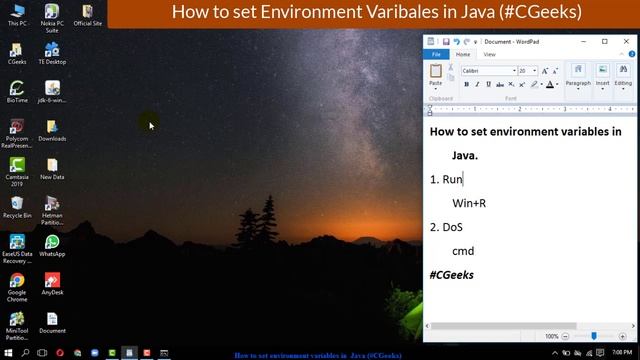
Task: Click the jdk-6-win installer icon
Action: point(52,92)
